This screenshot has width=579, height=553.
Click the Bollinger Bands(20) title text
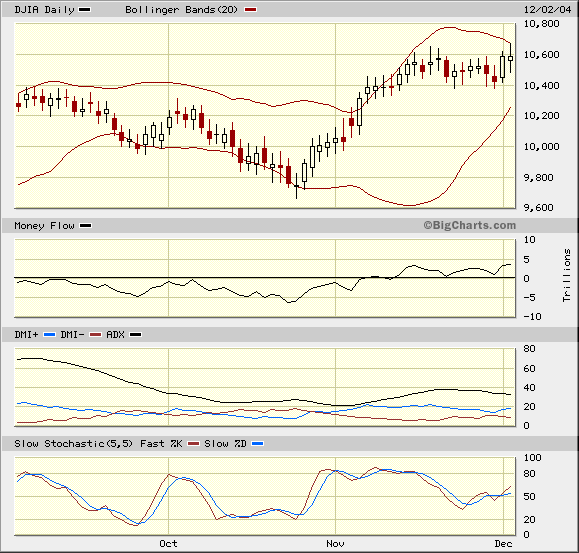tap(182, 10)
